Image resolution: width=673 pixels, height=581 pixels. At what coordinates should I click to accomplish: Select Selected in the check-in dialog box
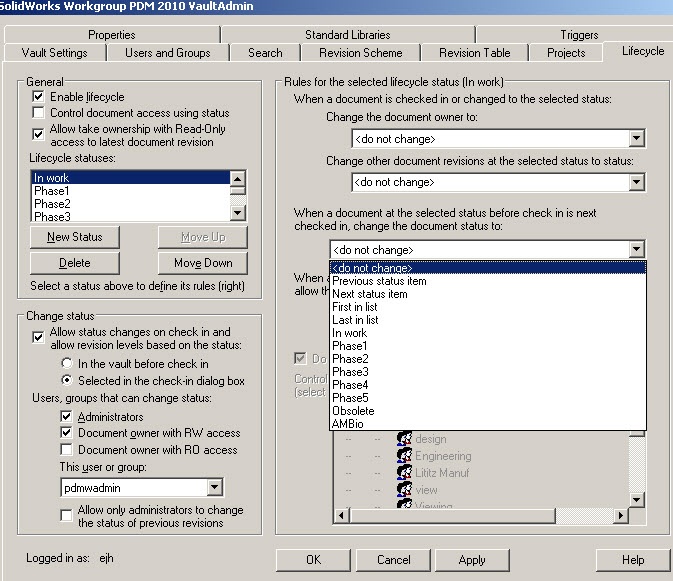[67, 380]
